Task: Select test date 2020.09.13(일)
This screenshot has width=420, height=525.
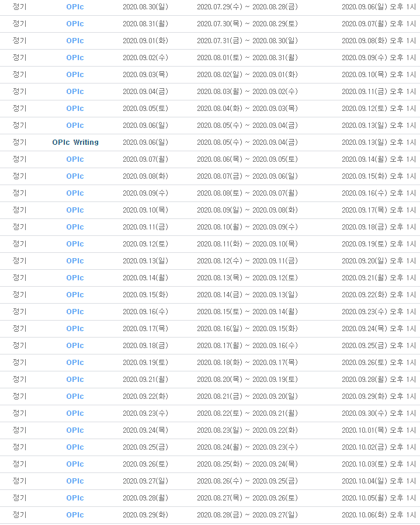Action: (145, 261)
